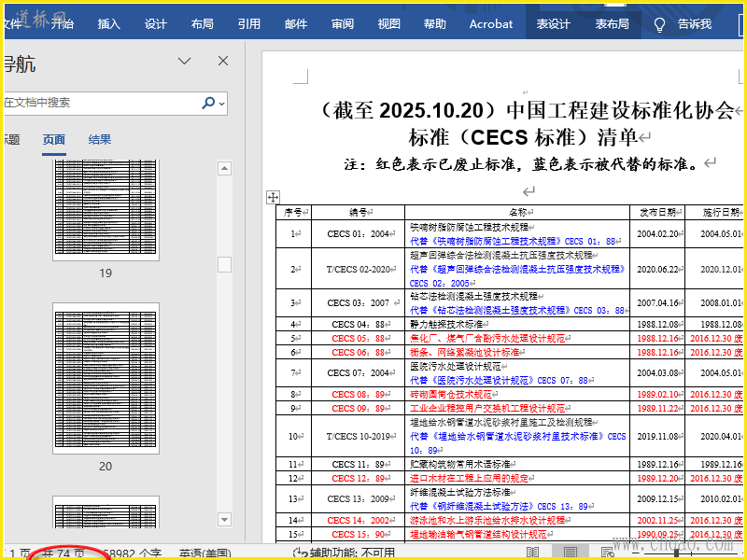Switch to the 结果 tab in navigation
The height and width of the screenshot is (560, 747).
[100, 139]
